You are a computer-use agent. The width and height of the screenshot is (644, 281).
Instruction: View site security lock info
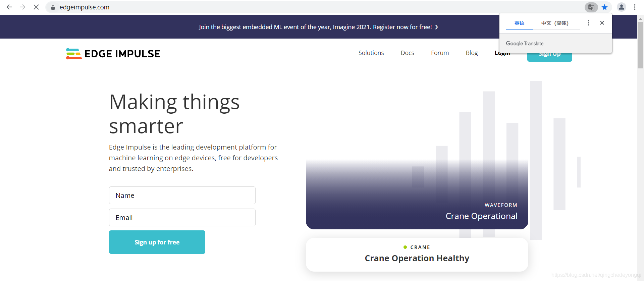pos(53,7)
